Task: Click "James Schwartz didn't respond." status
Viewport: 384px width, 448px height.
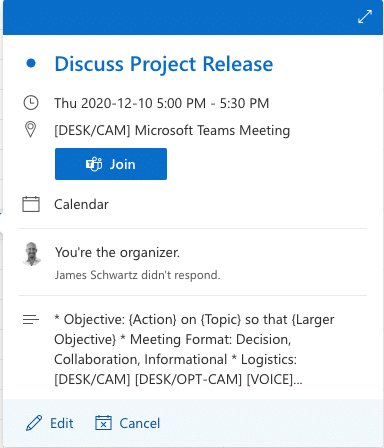Action: tap(138, 275)
